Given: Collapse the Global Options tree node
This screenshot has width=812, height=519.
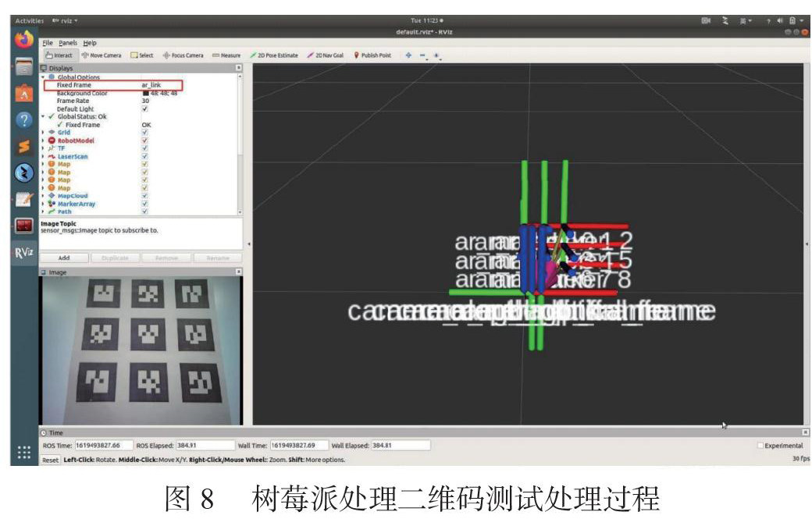Looking at the screenshot, I should (42, 77).
